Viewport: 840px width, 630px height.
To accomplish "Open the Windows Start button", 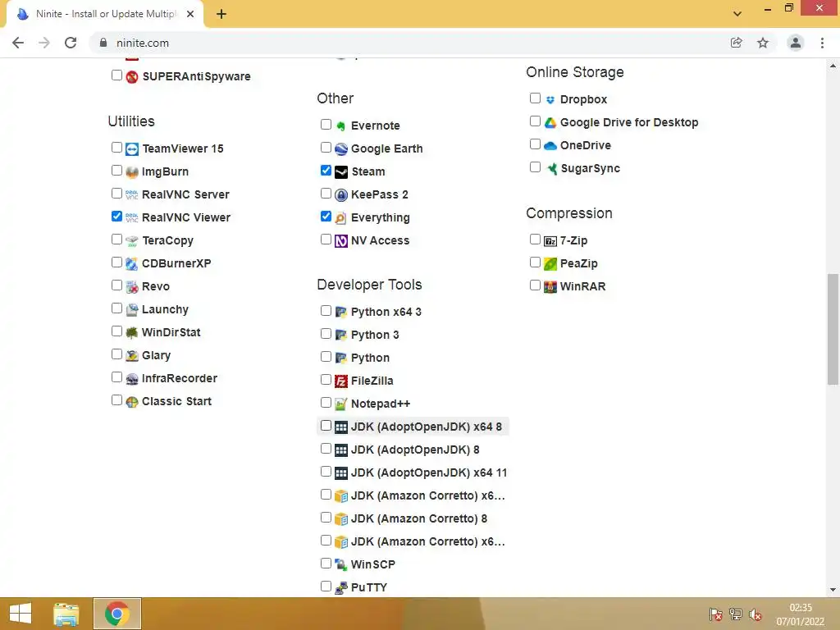I will tap(21, 614).
